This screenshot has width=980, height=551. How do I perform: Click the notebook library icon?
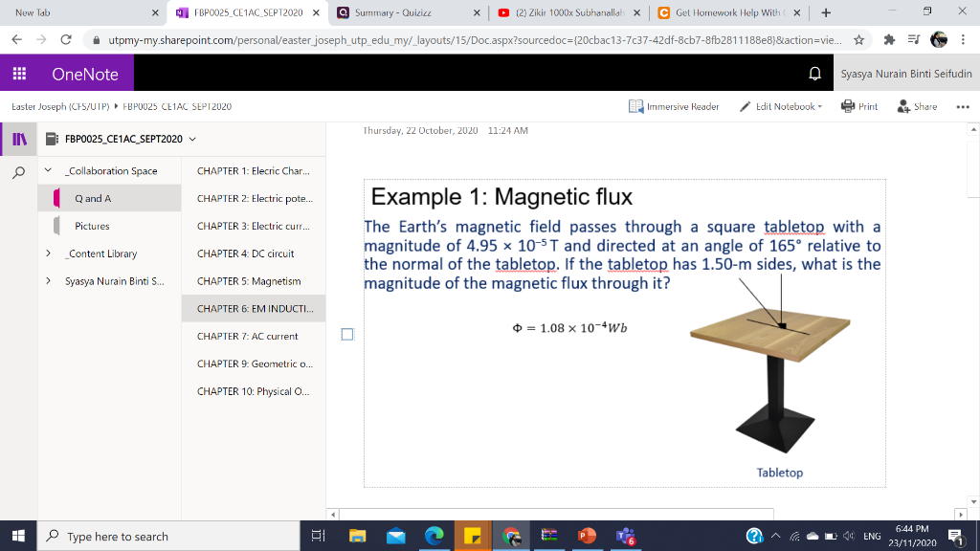(x=18, y=139)
